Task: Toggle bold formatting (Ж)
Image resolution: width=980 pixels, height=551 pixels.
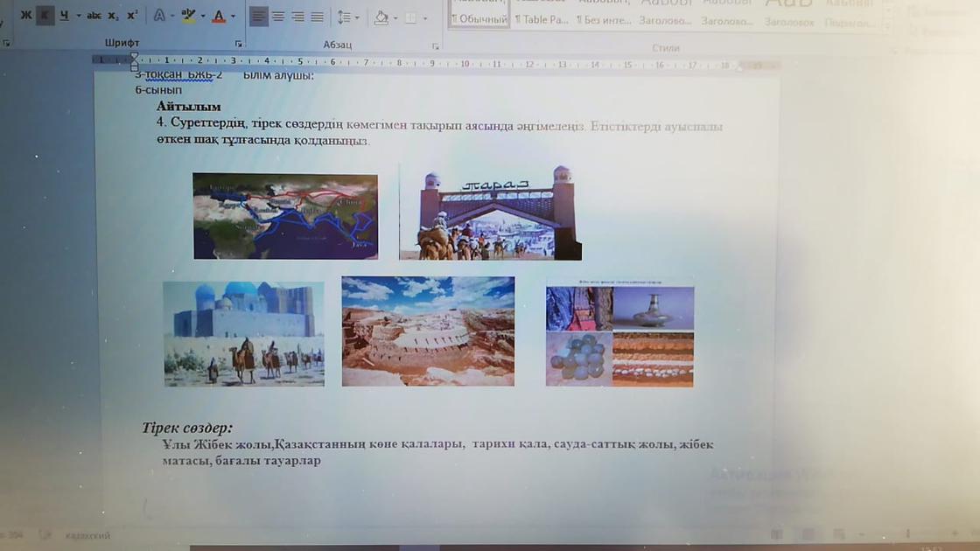Action: tap(25, 15)
